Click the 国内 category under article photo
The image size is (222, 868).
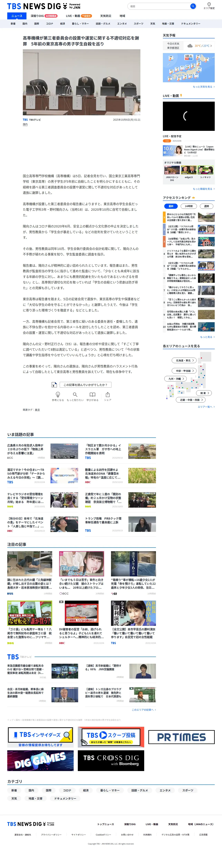pos(25,124)
